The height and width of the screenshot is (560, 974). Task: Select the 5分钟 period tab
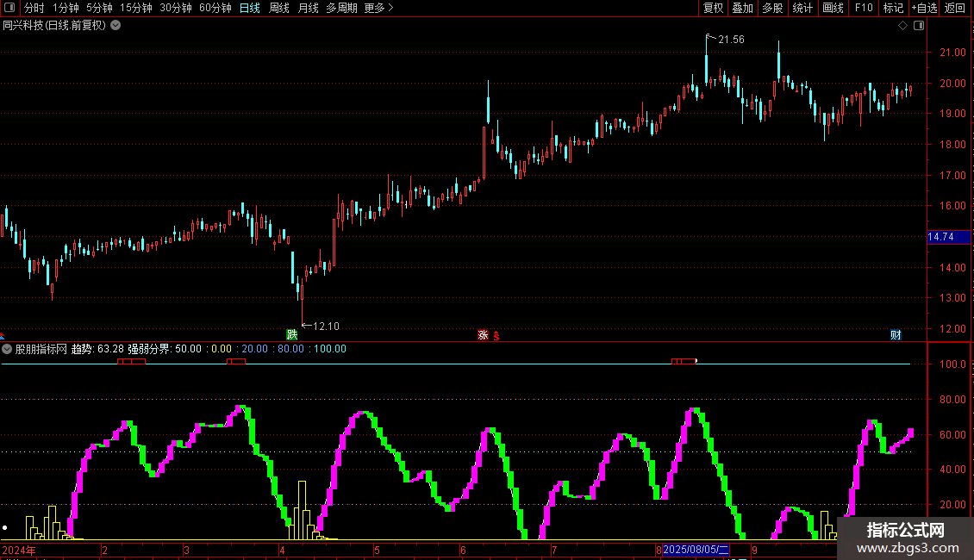point(99,8)
